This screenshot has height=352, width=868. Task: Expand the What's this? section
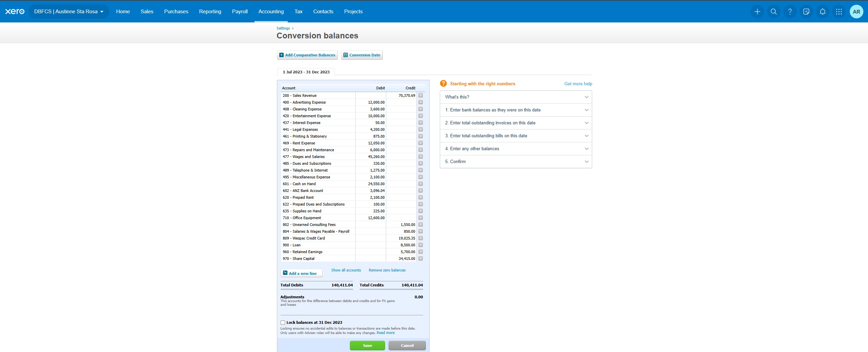click(x=516, y=97)
